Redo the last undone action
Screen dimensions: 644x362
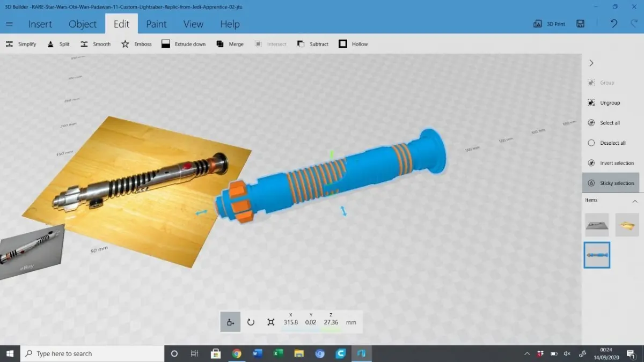coord(633,24)
